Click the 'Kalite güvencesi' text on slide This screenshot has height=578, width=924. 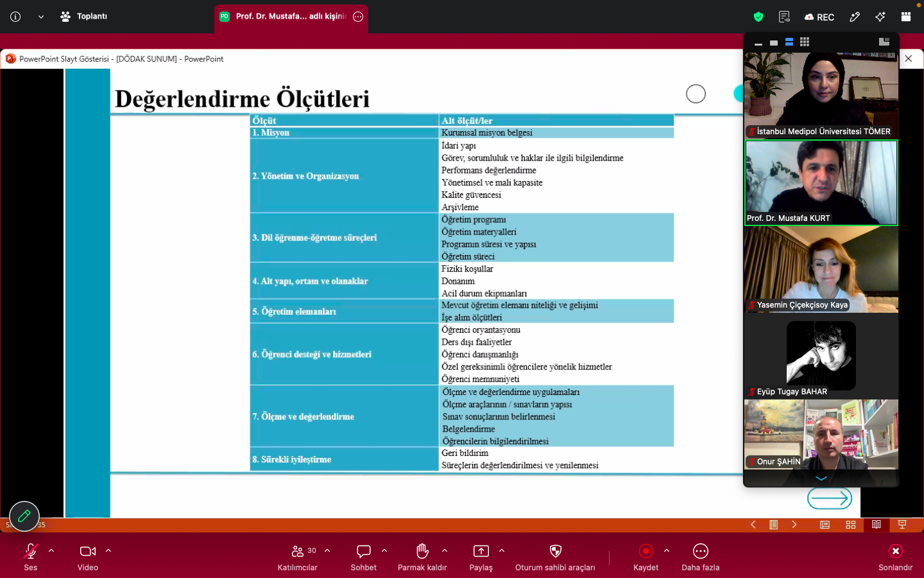point(471,195)
